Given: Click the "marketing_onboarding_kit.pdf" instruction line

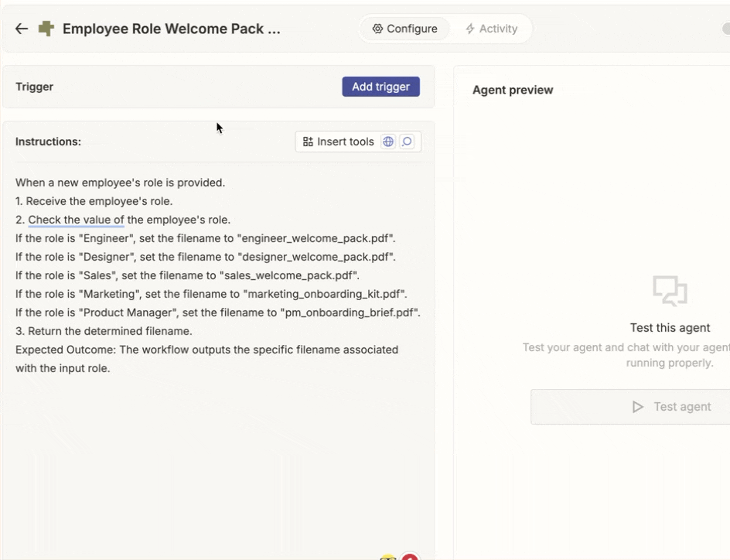Looking at the screenshot, I should pos(211,294).
